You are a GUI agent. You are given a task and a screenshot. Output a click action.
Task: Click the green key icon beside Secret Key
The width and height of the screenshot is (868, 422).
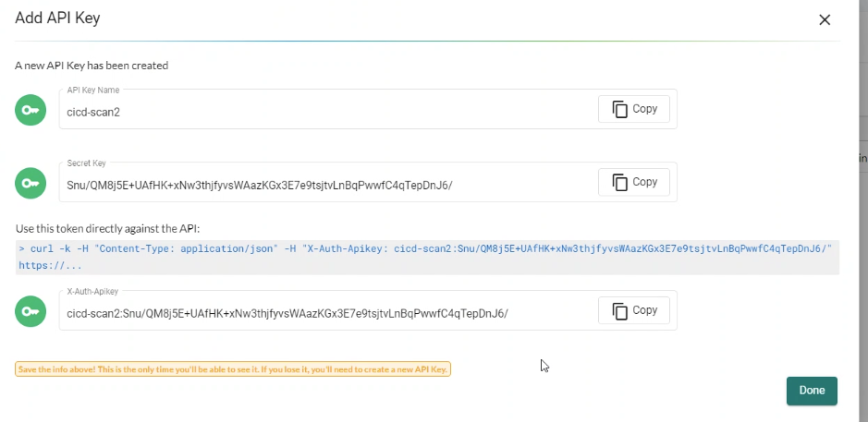[x=31, y=183]
